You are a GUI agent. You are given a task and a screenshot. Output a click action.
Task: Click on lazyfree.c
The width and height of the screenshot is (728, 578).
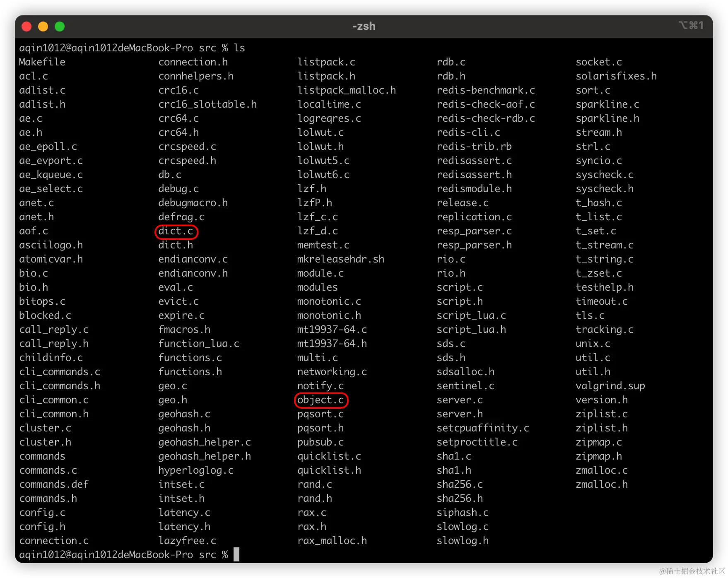click(x=187, y=541)
